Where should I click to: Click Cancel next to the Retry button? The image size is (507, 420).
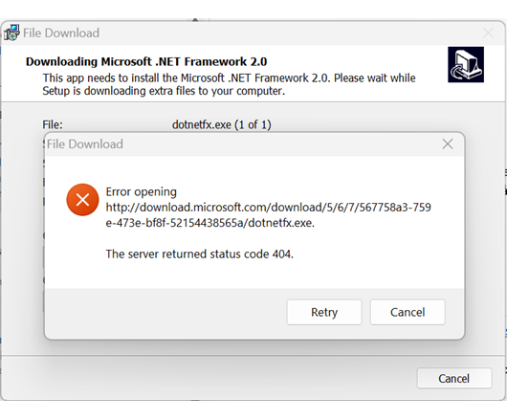(408, 312)
